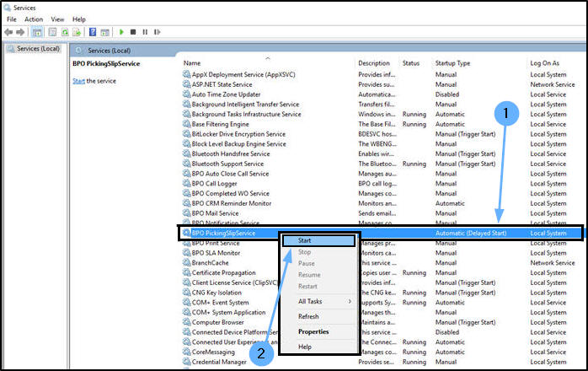Choose Start in the context menu
The height and width of the screenshot is (371, 588).
(x=318, y=240)
